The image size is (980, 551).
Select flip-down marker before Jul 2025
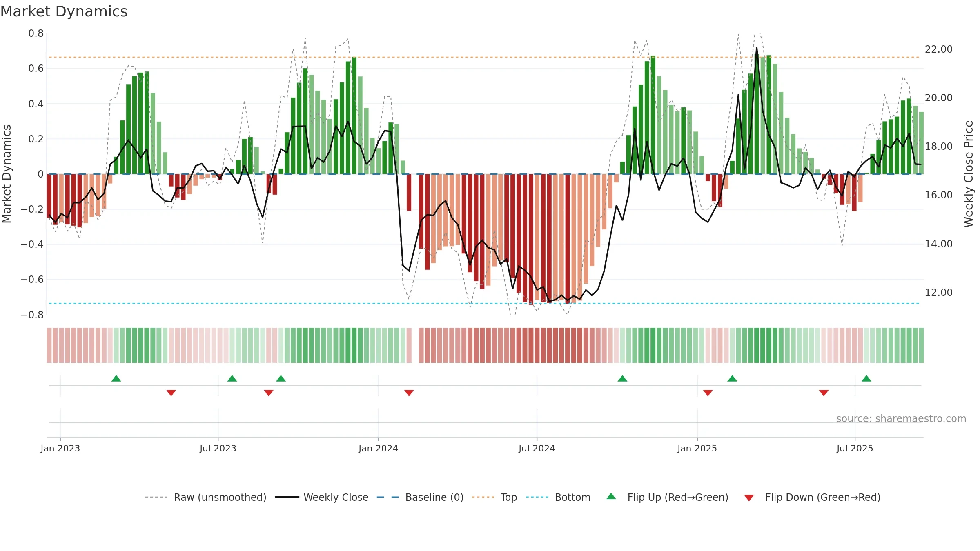(x=824, y=393)
